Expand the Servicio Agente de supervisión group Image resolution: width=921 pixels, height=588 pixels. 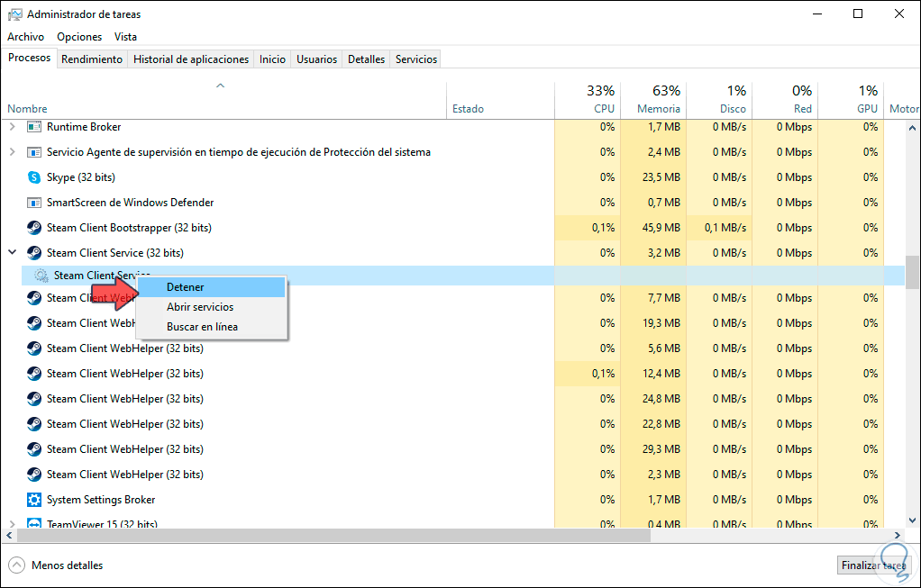(12, 152)
